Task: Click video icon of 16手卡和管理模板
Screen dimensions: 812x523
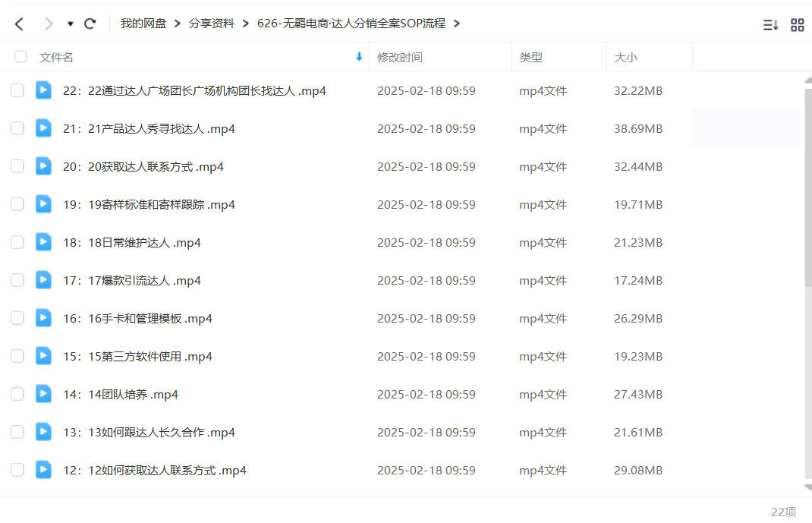Action: point(43,317)
